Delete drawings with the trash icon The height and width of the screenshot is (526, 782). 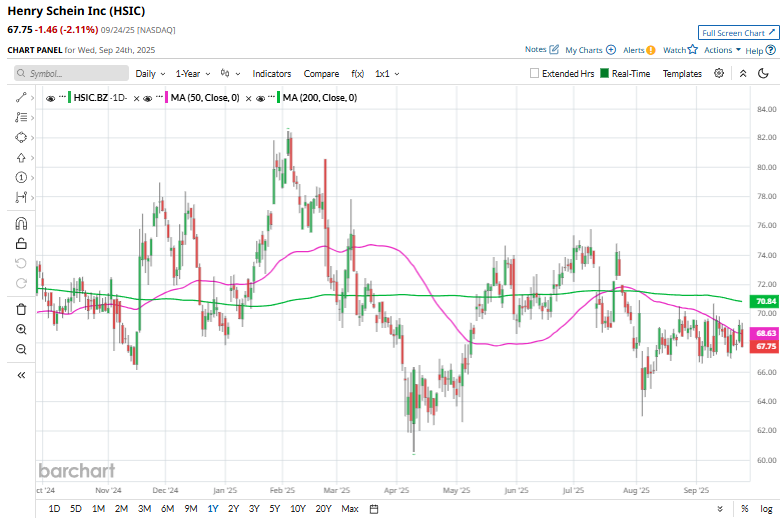click(x=21, y=308)
